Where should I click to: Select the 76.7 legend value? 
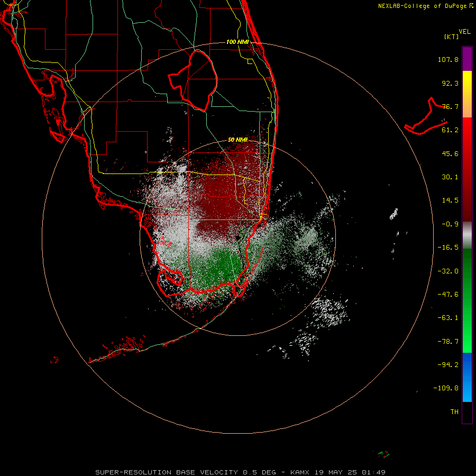[450, 106]
